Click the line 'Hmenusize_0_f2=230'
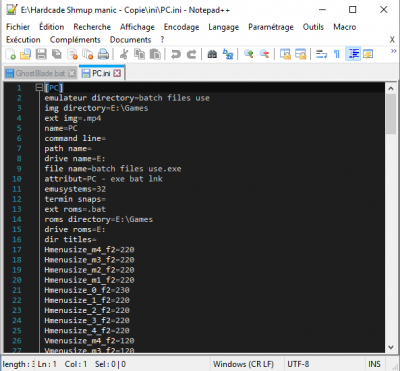This screenshot has height=371, width=400. coord(87,290)
